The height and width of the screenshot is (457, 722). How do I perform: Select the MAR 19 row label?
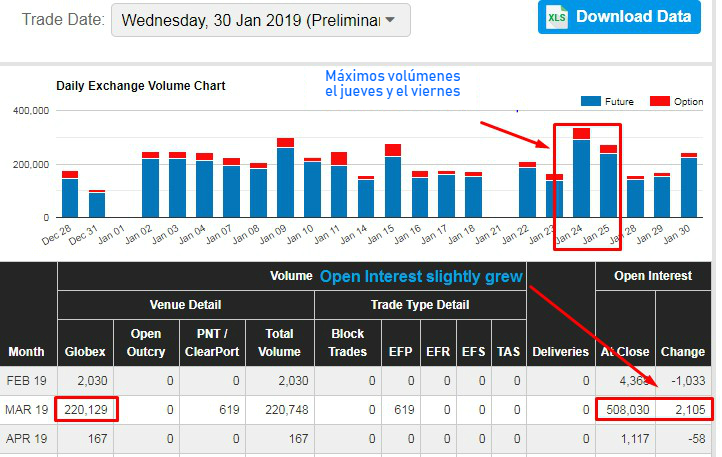[x=27, y=408]
